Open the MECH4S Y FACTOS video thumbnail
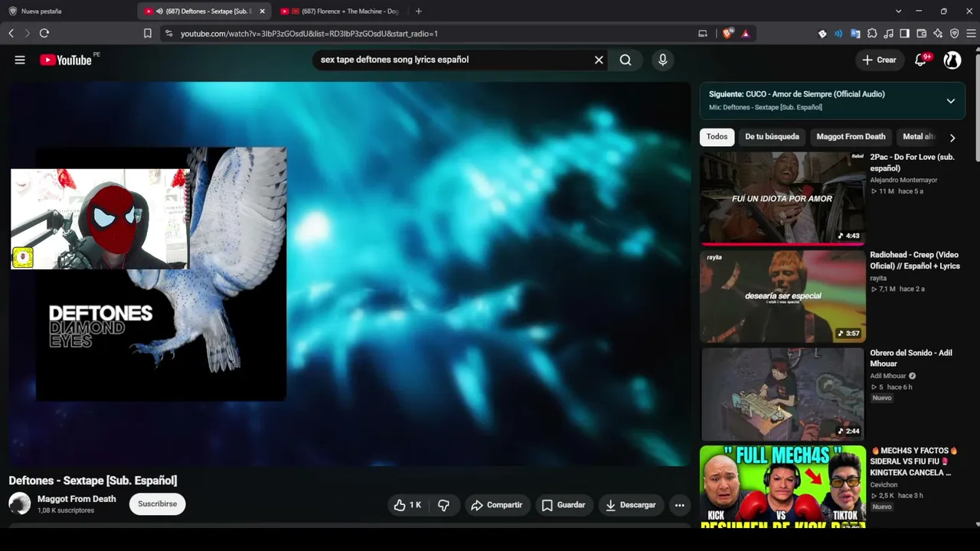The width and height of the screenshot is (980, 551). click(x=782, y=487)
